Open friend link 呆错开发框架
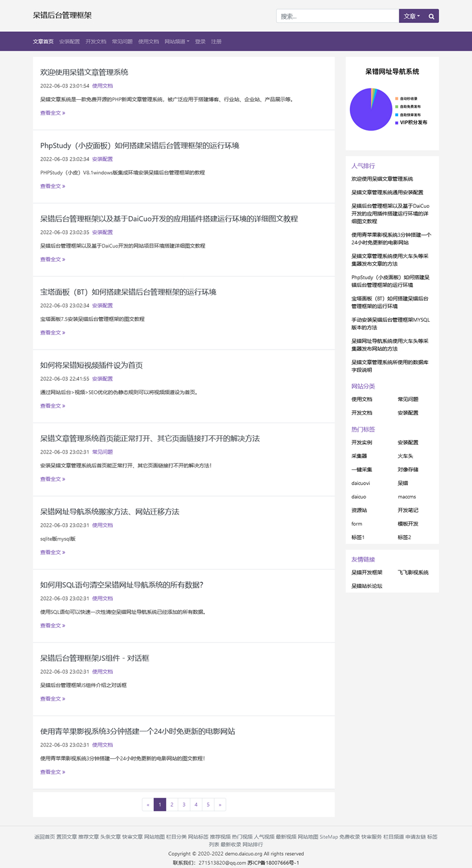This screenshot has width=472, height=868. [366, 572]
